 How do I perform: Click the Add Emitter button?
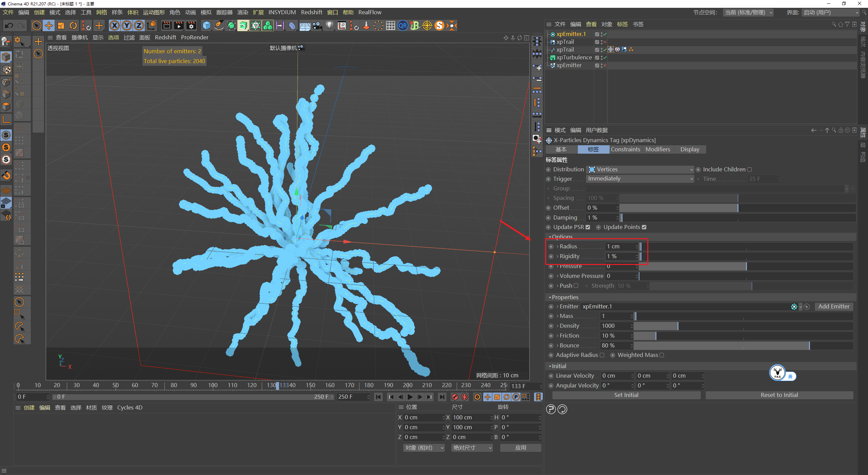click(834, 306)
